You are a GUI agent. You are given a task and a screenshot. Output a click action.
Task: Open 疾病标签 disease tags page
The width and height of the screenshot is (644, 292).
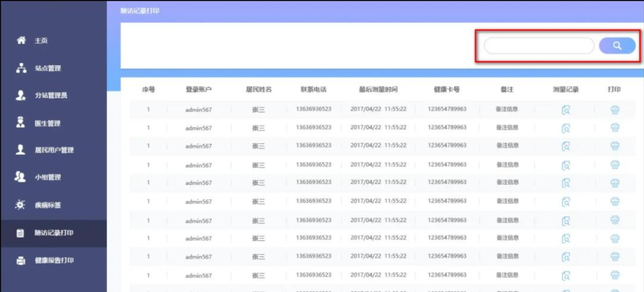pos(47,205)
